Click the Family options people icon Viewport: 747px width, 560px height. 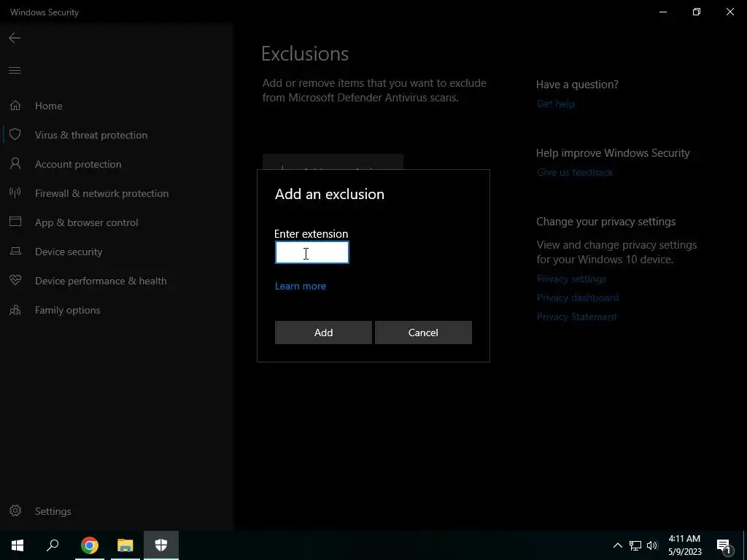pos(15,309)
